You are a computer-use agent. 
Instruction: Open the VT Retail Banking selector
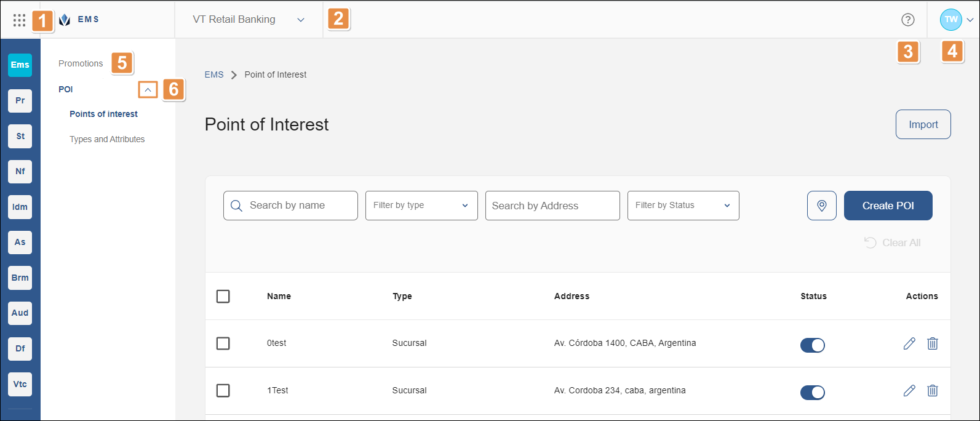pos(248,20)
